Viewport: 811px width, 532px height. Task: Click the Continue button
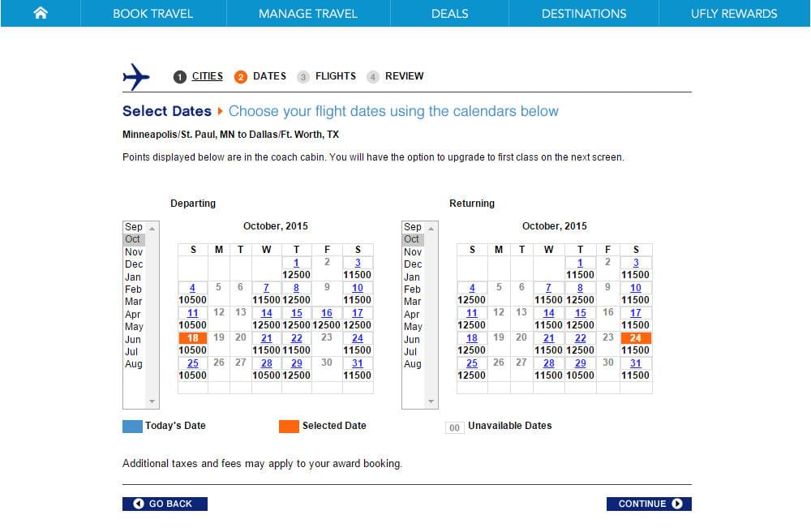649,504
